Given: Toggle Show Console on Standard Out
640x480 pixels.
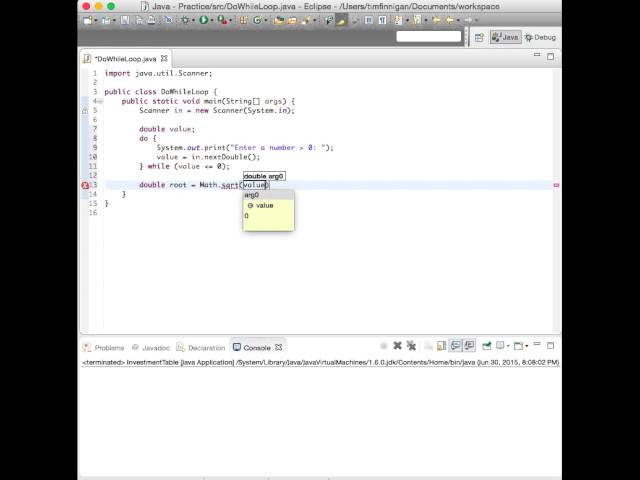Looking at the screenshot, I should pos(455,346).
